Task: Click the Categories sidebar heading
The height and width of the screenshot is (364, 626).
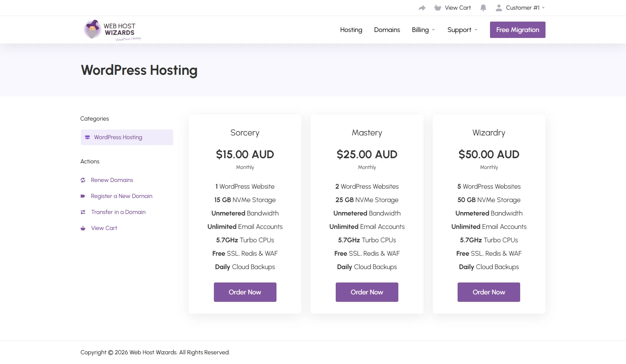Action: 95,119
